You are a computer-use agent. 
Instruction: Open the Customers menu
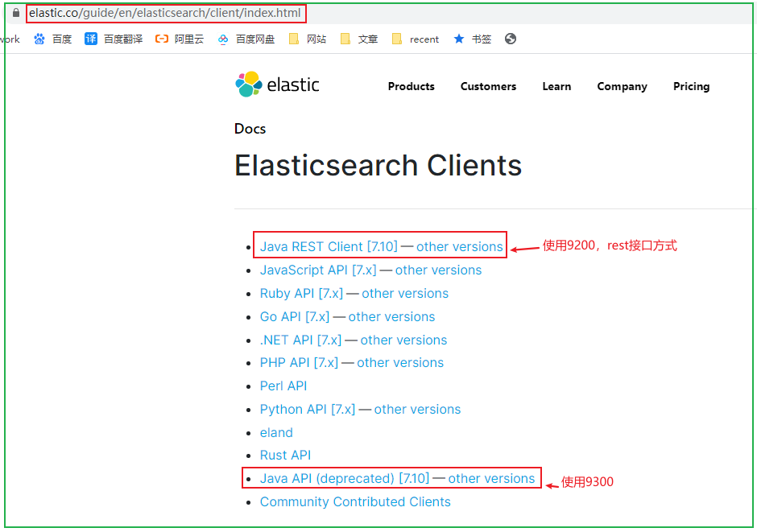coord(488,86)
